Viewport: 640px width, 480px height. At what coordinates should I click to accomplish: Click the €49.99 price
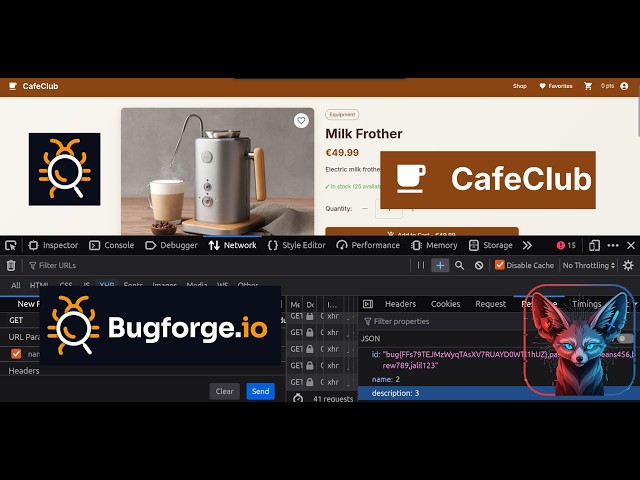coord(342,153)
